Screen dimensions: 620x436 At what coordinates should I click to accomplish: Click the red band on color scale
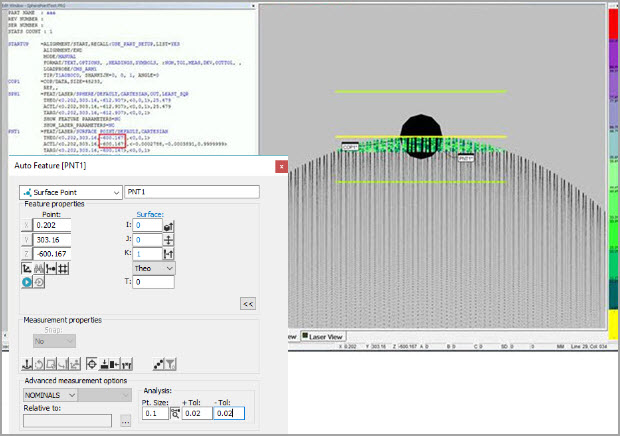tap(613, 23)
